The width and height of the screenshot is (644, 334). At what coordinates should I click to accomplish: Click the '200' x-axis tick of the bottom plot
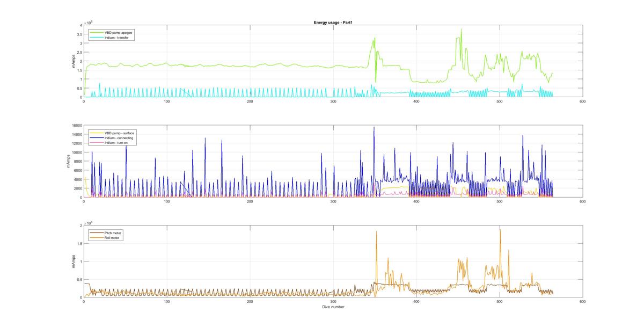coord(250,301)
